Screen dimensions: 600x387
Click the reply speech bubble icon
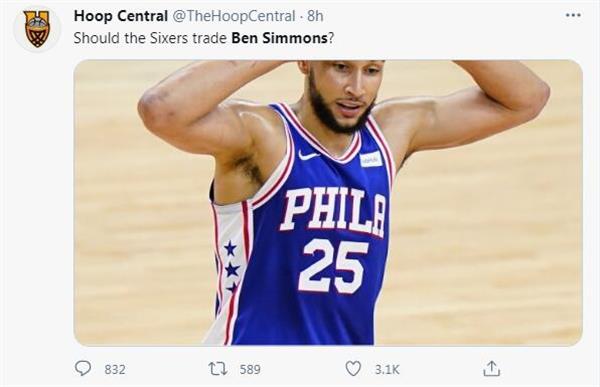tap(83, 369)
